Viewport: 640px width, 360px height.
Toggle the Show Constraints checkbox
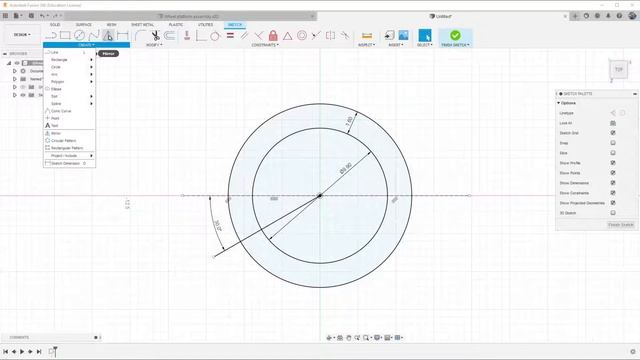[x=613, y=193]
